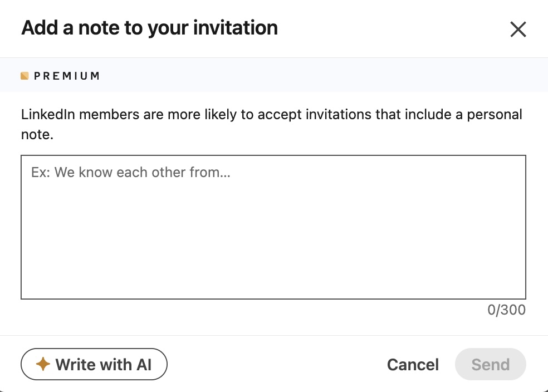Dismiss the dialog using the X icon

point(518,30)
